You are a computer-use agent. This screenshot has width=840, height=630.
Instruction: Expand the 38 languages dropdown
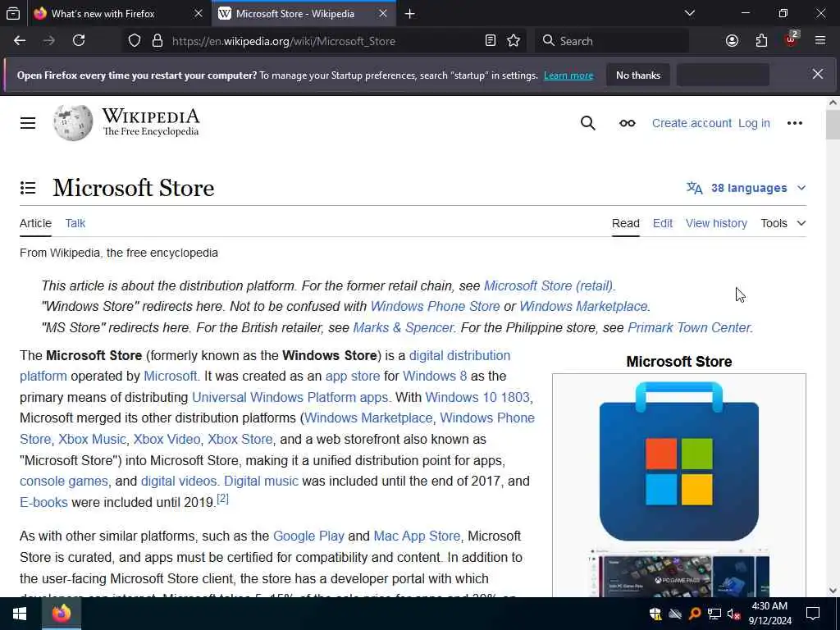click(x=746, y=188)
